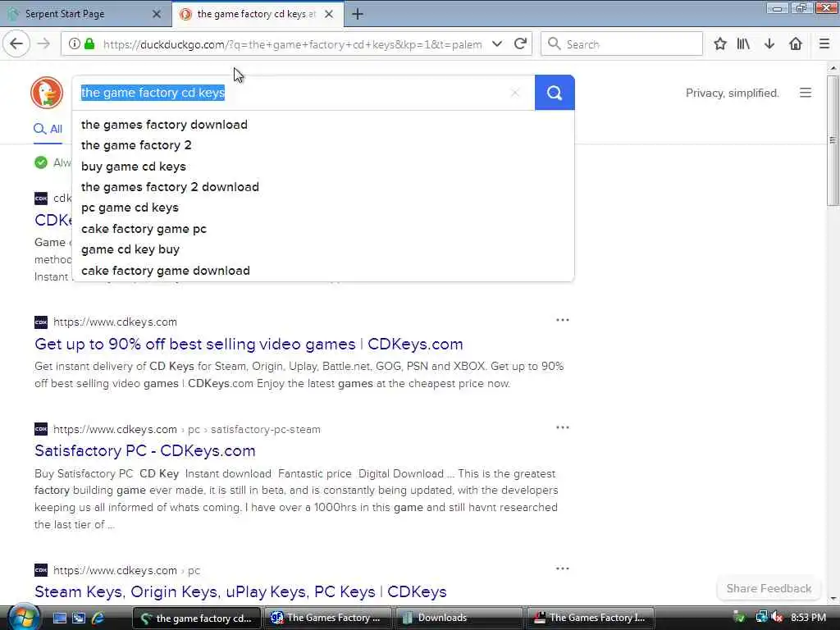
Task: Click the green padlock security icon
Action: 89,44
